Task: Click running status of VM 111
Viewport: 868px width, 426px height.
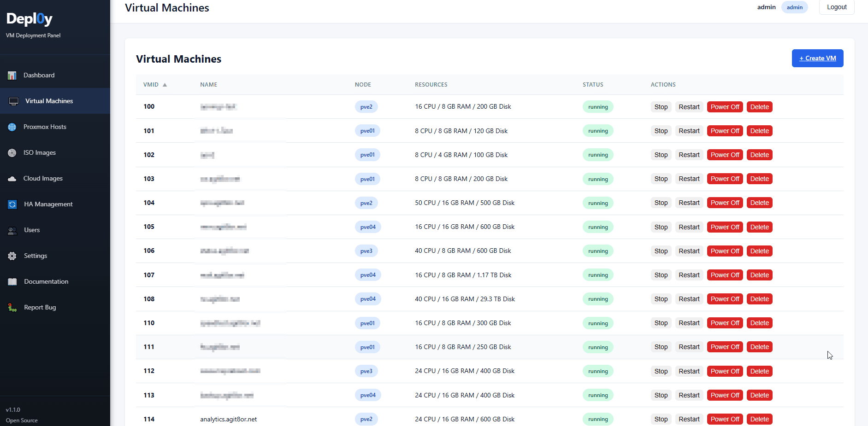Action: click(x=598, y=347)
